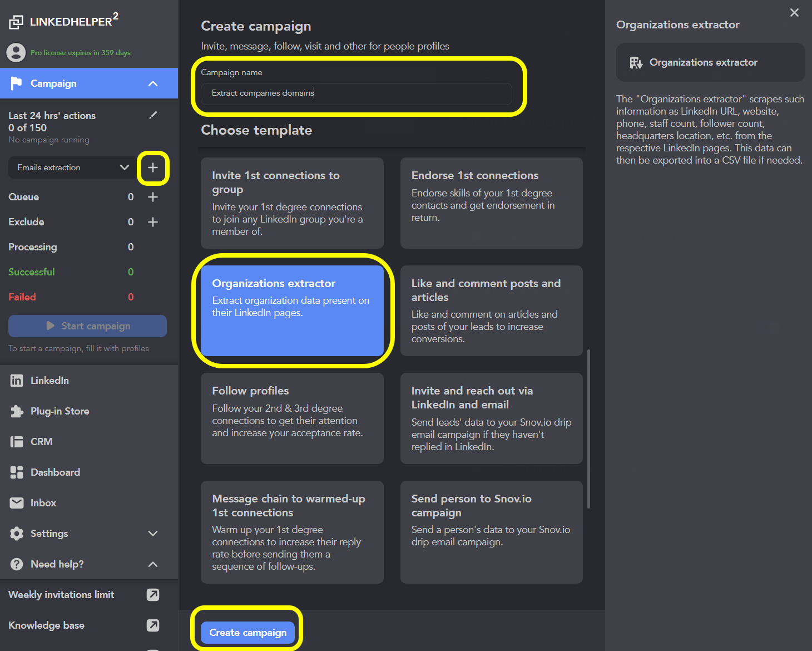Screen dimensions: 812x651
Task: Add profiles to Queue with plus icon
Action: (153, 197)
